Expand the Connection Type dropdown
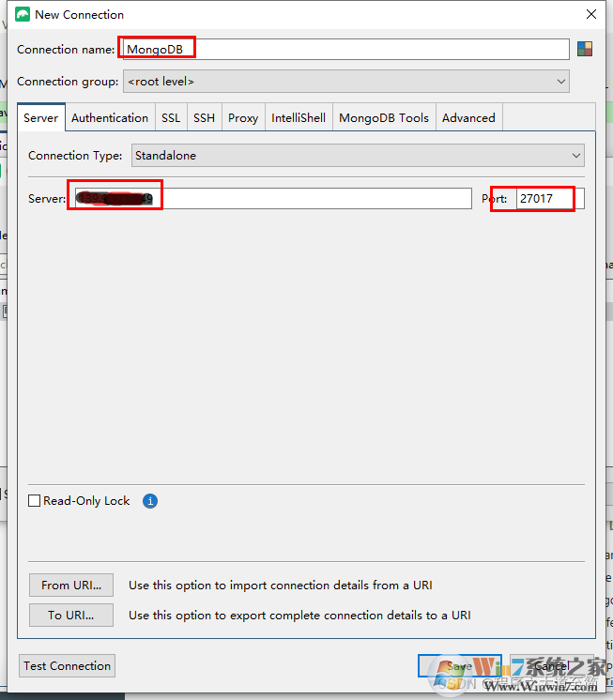 point(358,156)
